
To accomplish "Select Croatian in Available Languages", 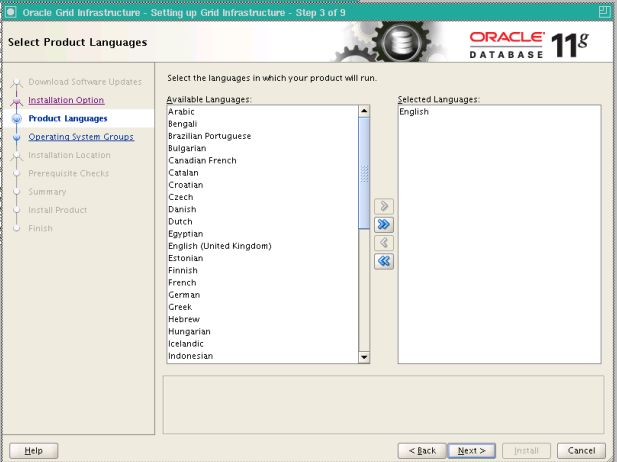I will pos(262,185).
